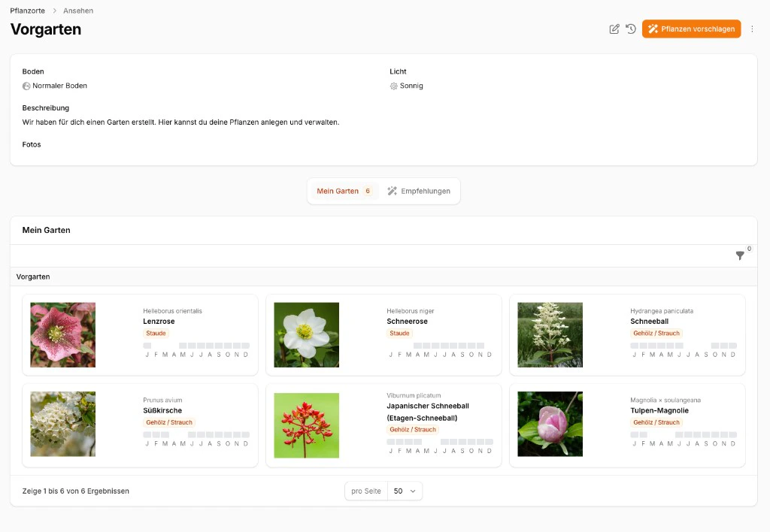This screenshot has width=770, height=532.
Task: Open the Japanischer Schneeball red flower thumbnail
Action: [307, 425]
